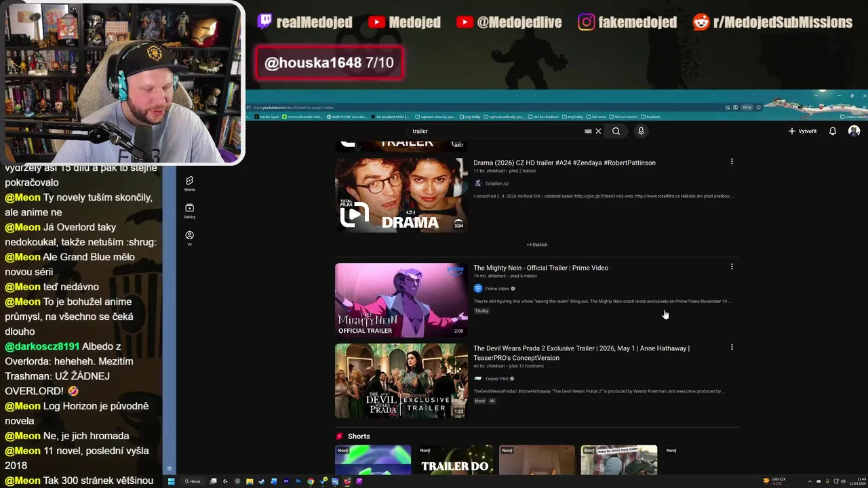Screen dimensions: 868x488
Task: Click The Mighty Nein - Official Trailer title
Action: (x=540, y=268)
